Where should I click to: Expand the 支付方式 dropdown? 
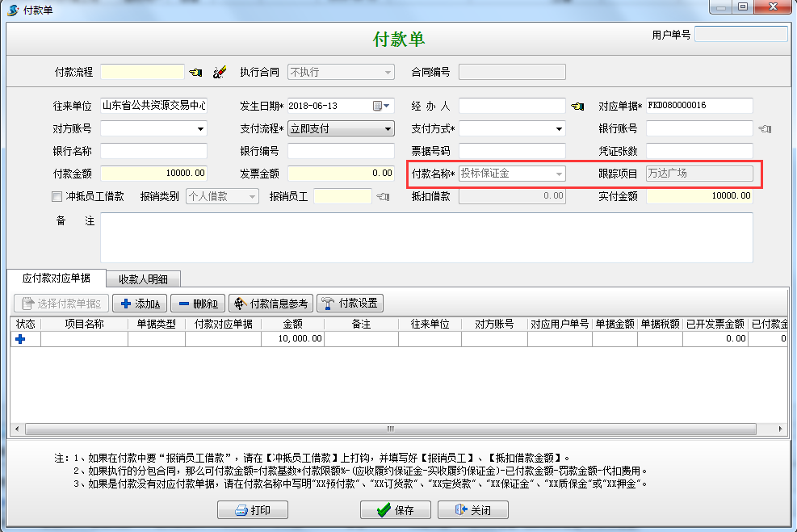559,129
